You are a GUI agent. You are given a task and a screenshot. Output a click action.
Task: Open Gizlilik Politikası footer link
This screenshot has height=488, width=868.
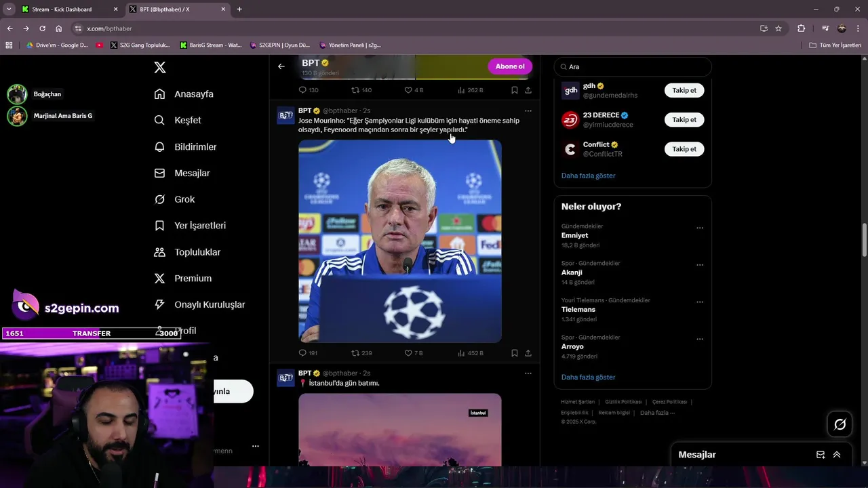[623, 402]
